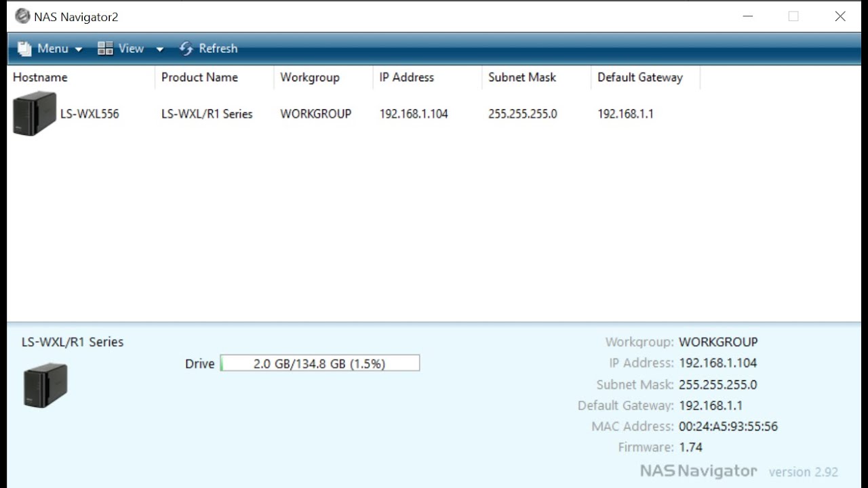Image resolution: width=868 pixels, height=488 pixels.
Task: Refresh the NAS device list
Action: tap(208, 49)
